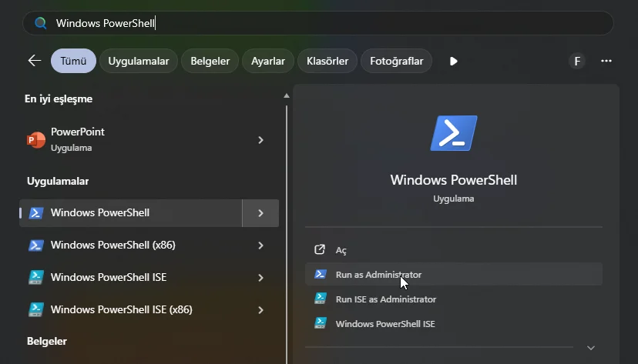Select the Tümü filter tab
The height and width of the screenshot is (364, 638).
coord(73,61)
